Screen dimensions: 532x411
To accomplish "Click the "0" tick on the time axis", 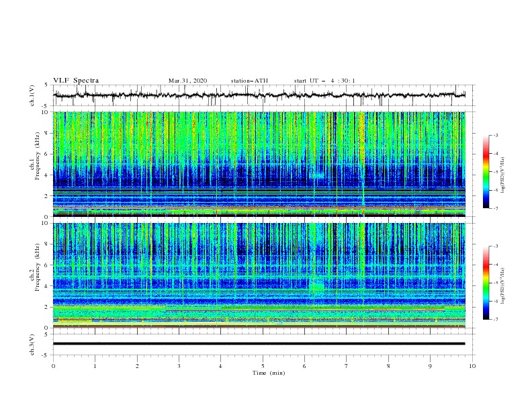I will coord(53,366).
